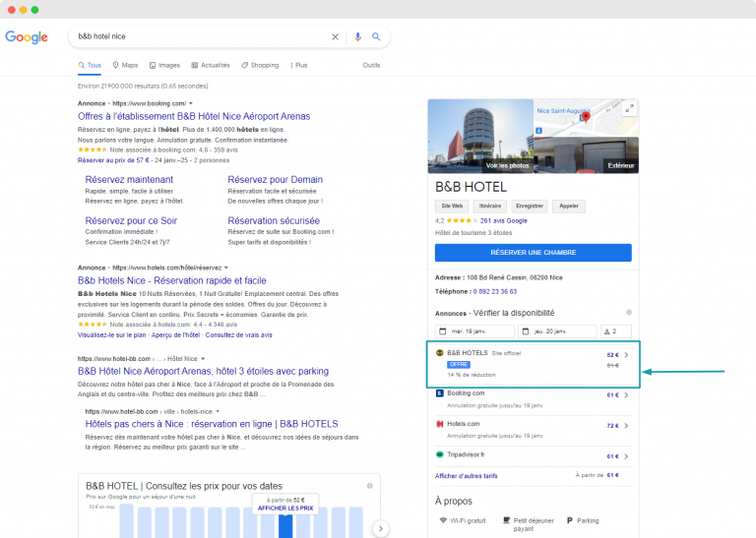Open Réservez maintenant sitelink
The height and width of the screenshot is (538, 756).
129,180
